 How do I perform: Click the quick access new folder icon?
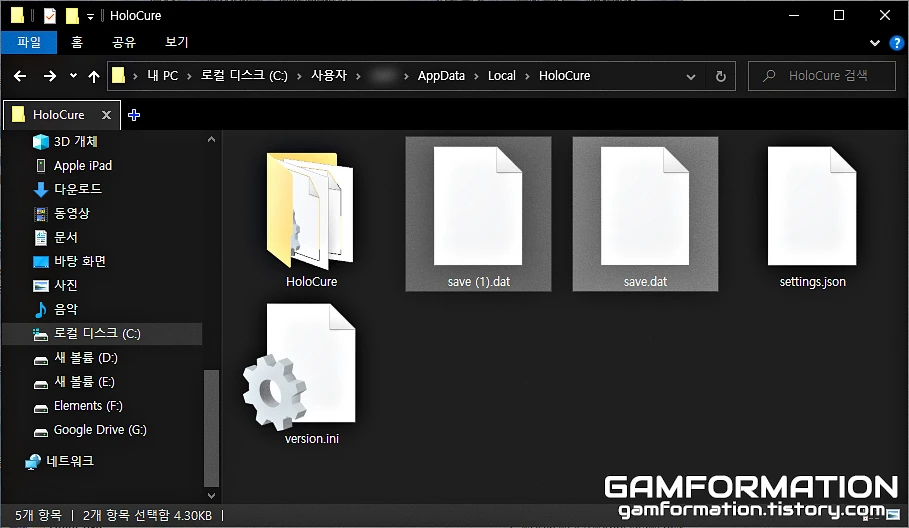click(72, 16)
